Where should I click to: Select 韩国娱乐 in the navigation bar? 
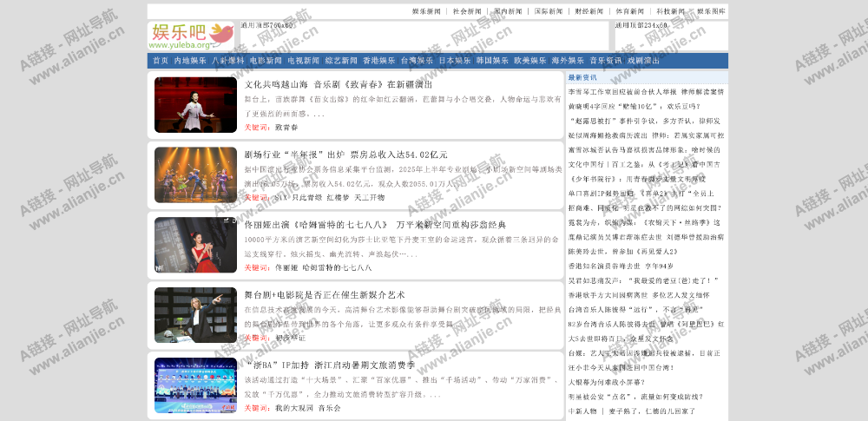[x=492, y=61]
